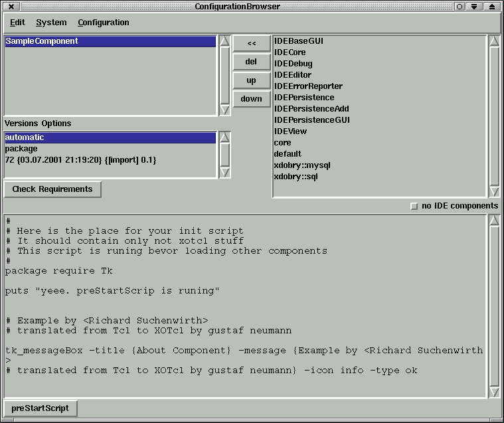Select version 72 import 0.1 entry
Image resolution: width=504 pixels, height=423 pixels.
[80, 160]
